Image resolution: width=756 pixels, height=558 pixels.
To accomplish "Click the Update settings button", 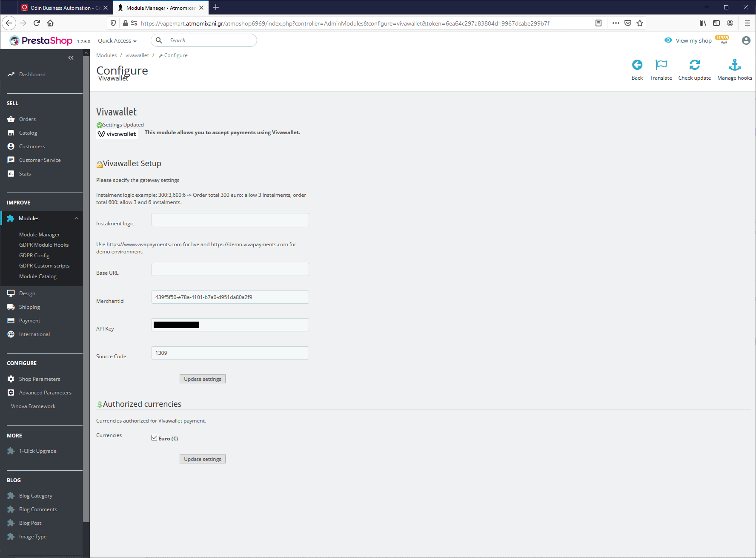I will pyautogui.click(x=202, y=379).
